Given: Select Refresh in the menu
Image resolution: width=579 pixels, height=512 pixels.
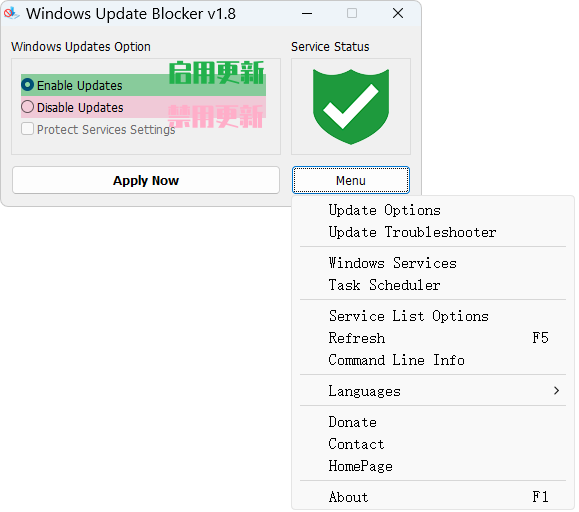Looking at the screenshot, I should tap(433, 338).
